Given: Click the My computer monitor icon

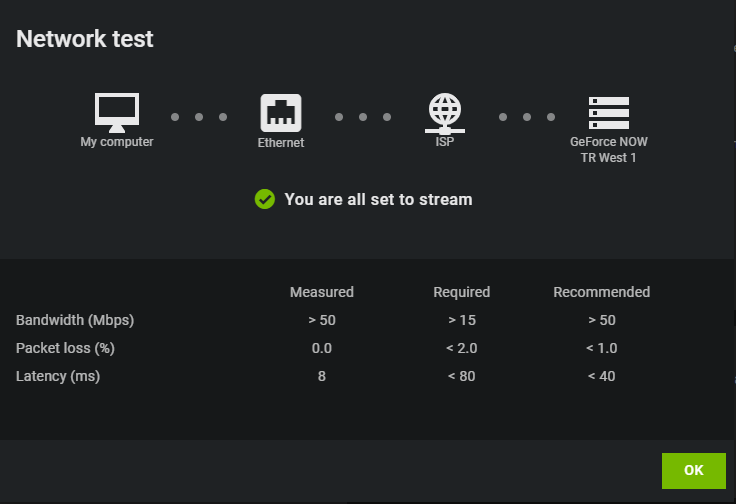Looking at the screenshot, I should 117,113.
